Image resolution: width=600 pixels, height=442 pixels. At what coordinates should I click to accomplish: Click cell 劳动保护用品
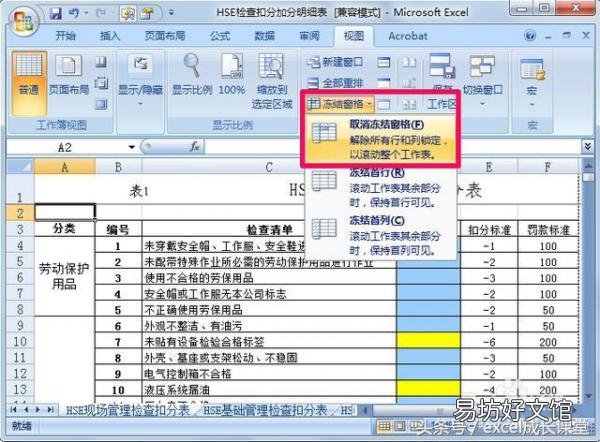point(64,276)
